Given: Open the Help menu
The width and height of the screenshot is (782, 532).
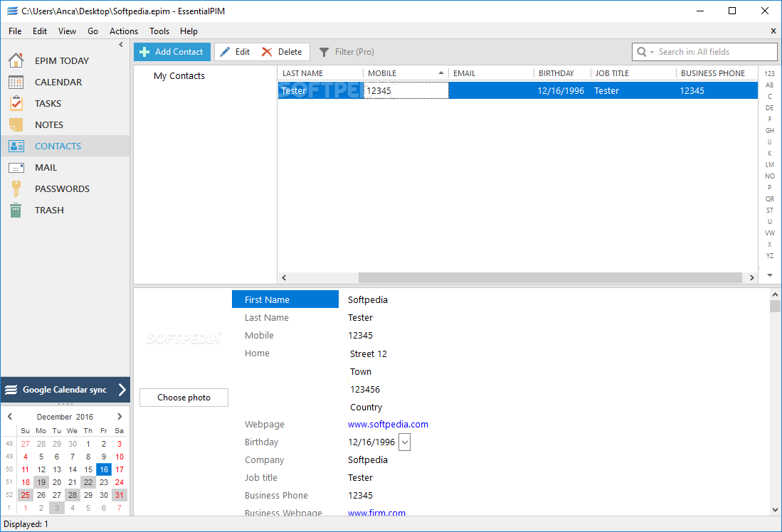Looking at the screenshot, I should coord(189,31).
